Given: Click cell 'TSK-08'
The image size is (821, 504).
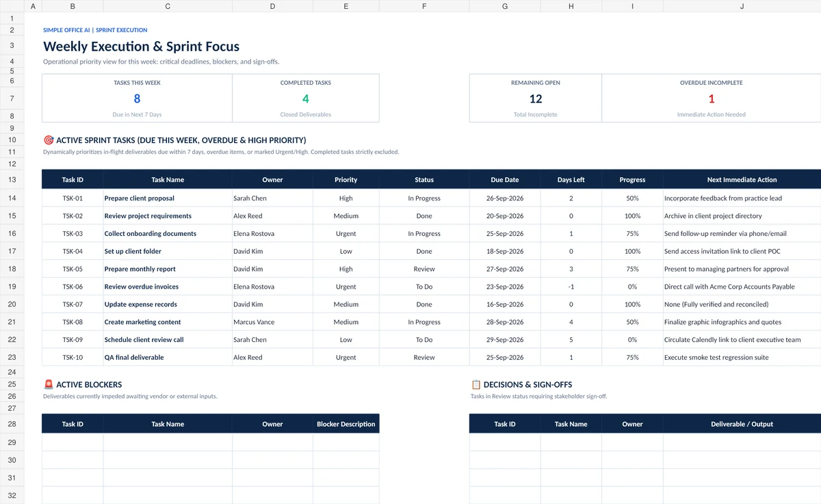Looking at the screenshot, I should coord(73,322).
